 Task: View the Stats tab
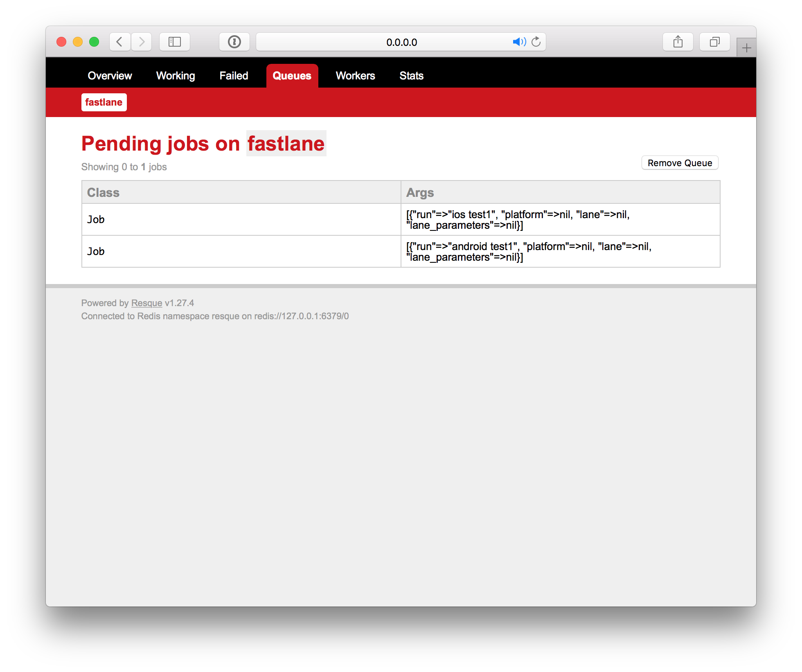(x=411, y=76)
